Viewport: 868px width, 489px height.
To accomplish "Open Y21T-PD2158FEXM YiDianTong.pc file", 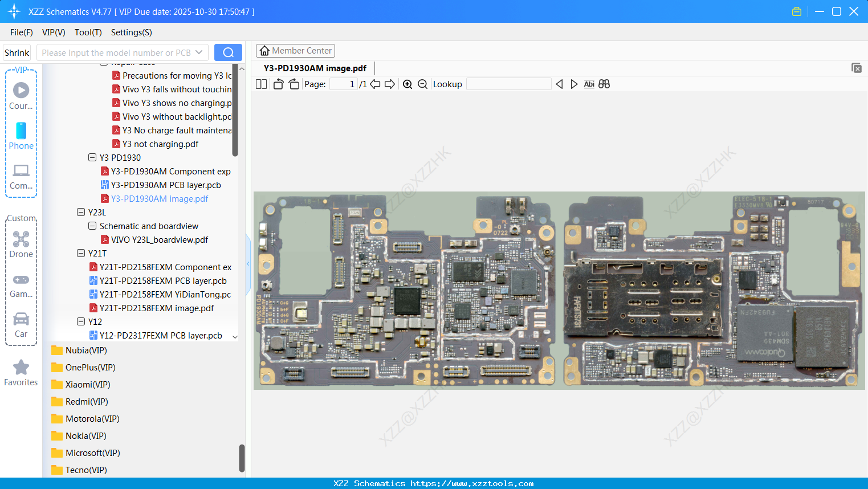I will pos(160,294).
